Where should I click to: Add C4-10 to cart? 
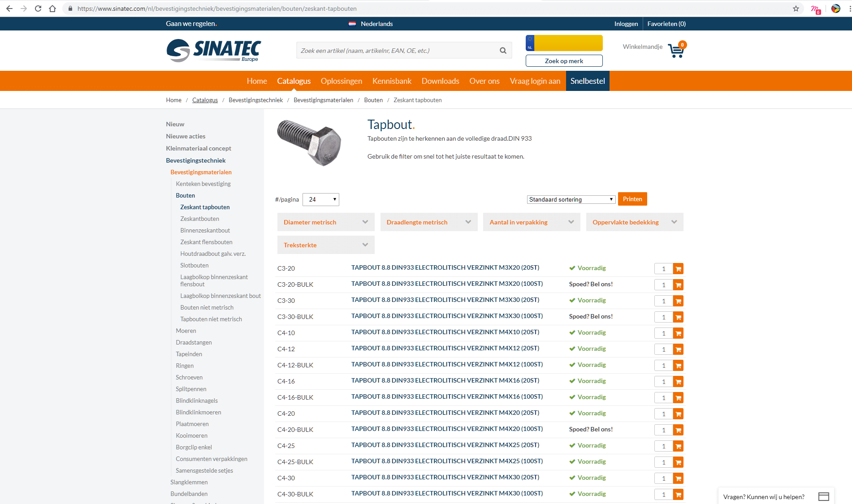678,333
